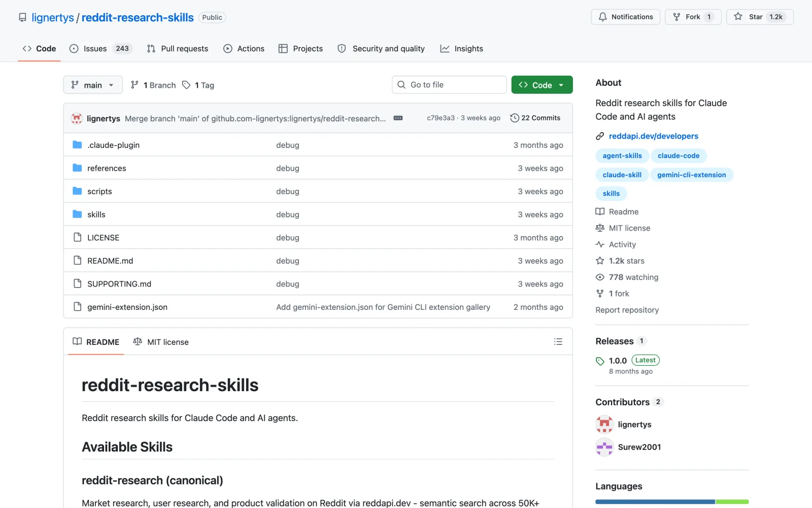This screenshot has width=812, height=508.
Task: Click the repository book icon beside lignertys
Action: tap(22, 18)
